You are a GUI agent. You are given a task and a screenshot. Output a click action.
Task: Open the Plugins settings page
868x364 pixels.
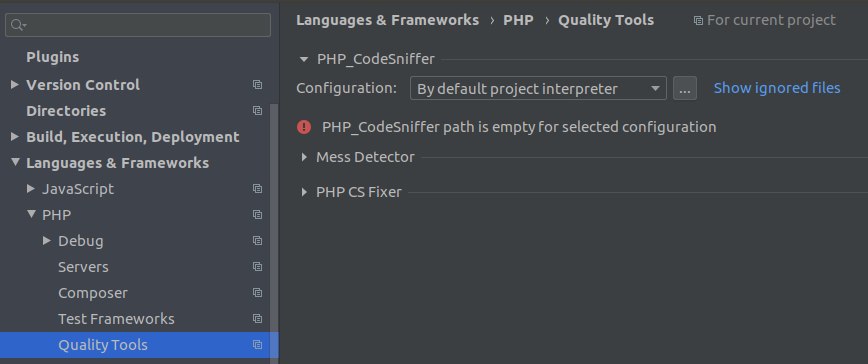tap(53, 57)
